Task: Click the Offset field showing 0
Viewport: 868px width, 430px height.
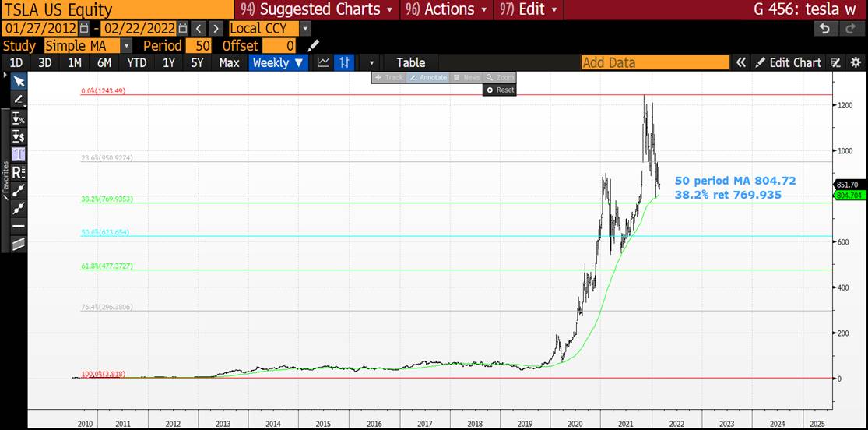Action: (x=279, y=46)
